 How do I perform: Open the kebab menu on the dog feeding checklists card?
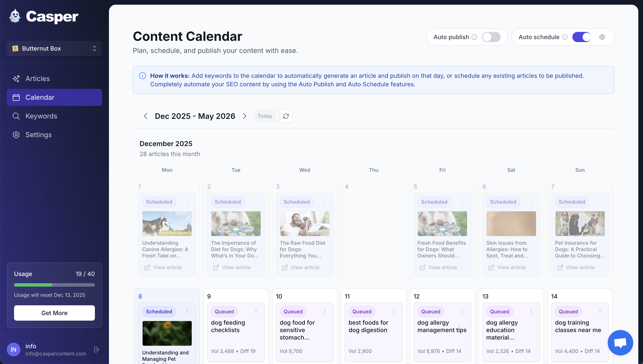pyautogui.click(x=256, y=311)
